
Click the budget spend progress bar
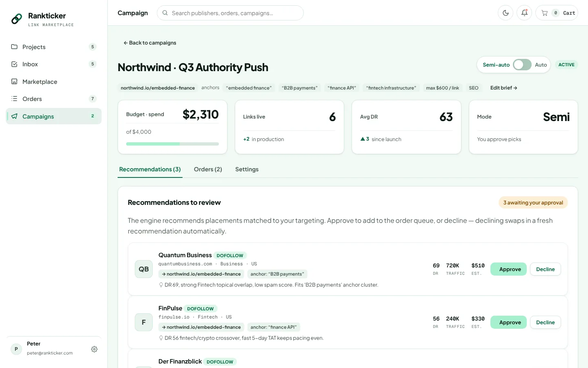point(172,144)
